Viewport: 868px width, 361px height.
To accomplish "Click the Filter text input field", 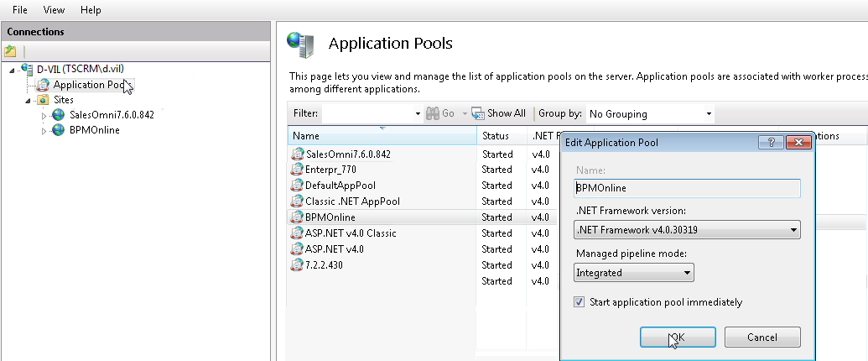I will click(x=367, y=114).
